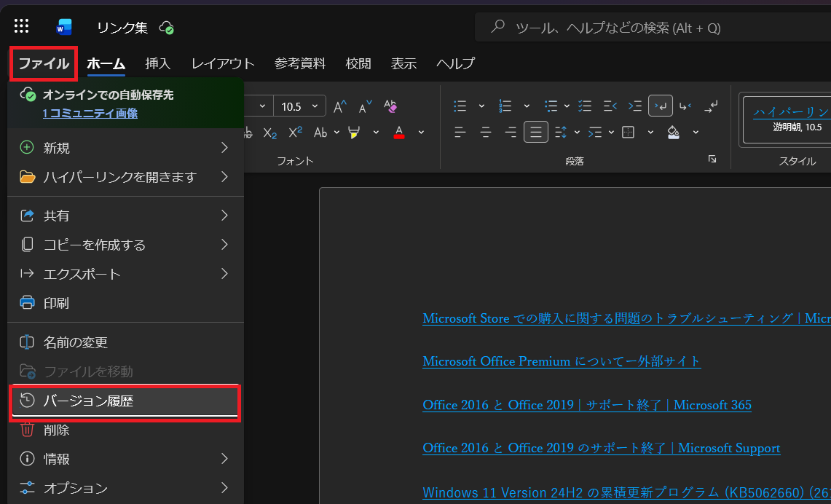Screen dimensions: 831x504
Task: Click the clear formatting eraser icon
Action: (x=390, y=106)
